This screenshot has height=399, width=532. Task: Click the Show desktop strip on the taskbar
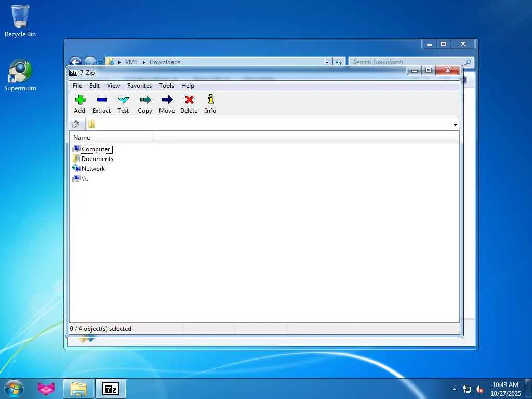coord(528,389)
